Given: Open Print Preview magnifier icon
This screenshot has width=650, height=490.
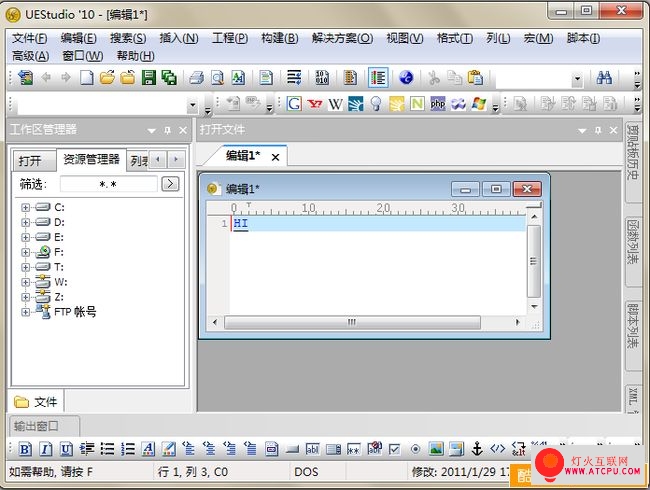Looking at the screenshot, I should (x=218, y=78).
